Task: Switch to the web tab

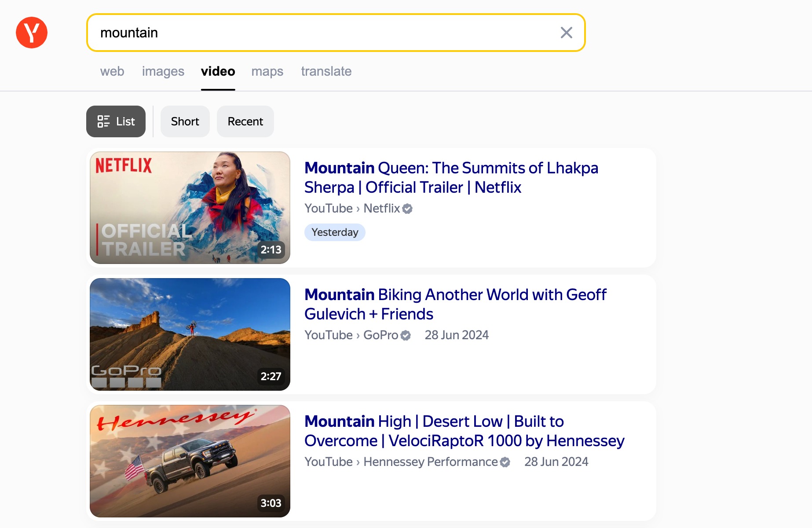Action: (x=112, y=71)
